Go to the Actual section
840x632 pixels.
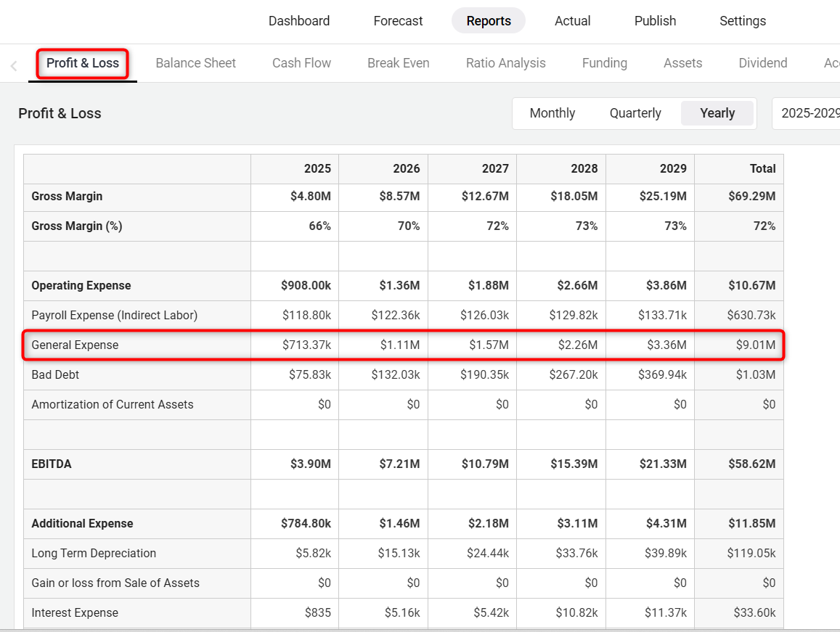(572, 21)
